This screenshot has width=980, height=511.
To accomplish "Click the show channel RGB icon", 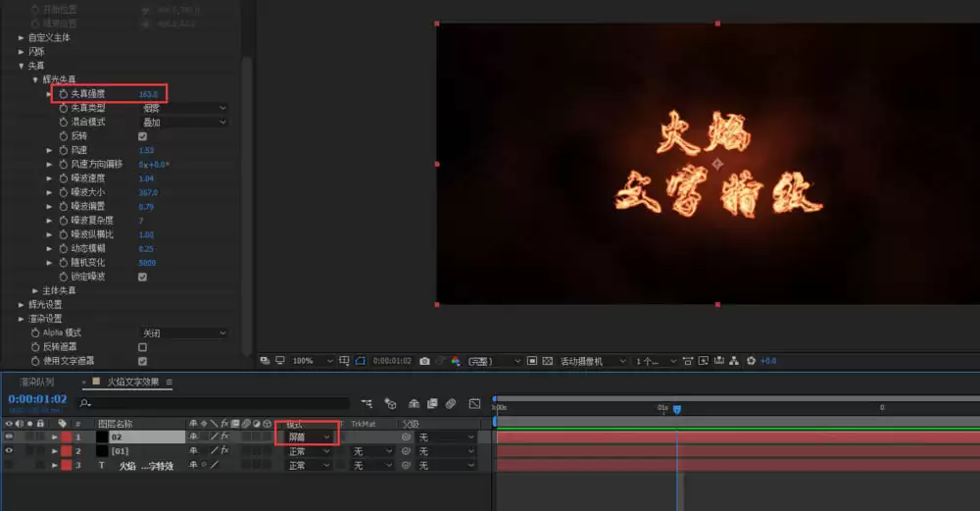I will coord(456,361).
